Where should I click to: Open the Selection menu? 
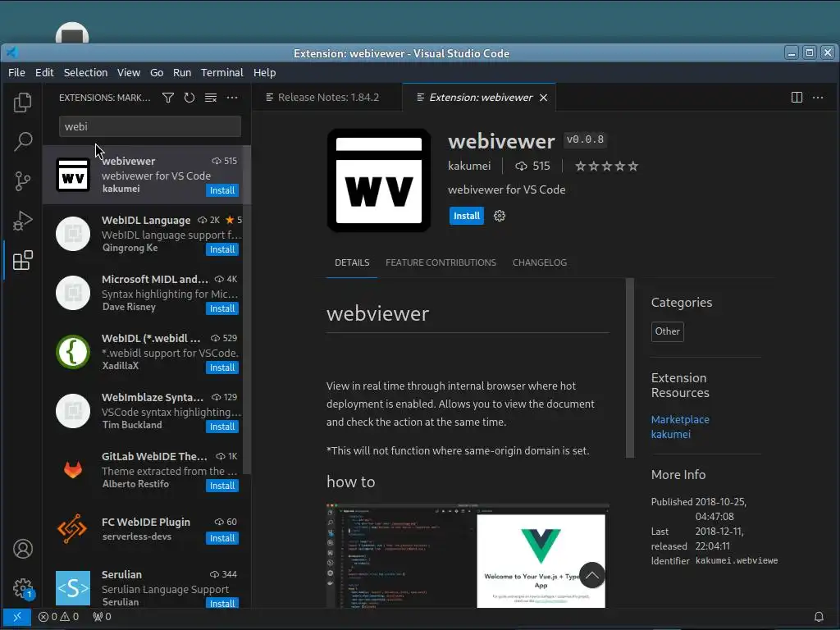coord(85,72)
